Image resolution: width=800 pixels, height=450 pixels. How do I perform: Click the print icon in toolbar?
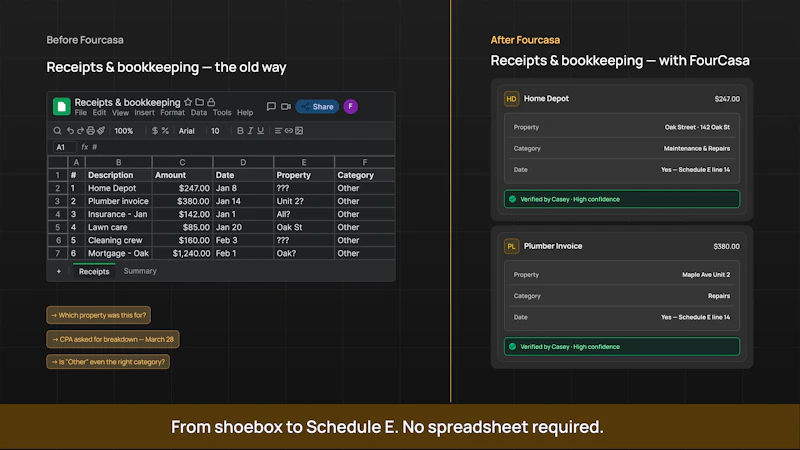coord(90,131)
